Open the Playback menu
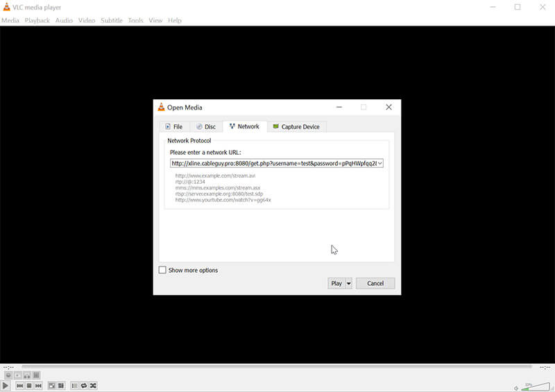555x392 pixels. pos(37,21)
